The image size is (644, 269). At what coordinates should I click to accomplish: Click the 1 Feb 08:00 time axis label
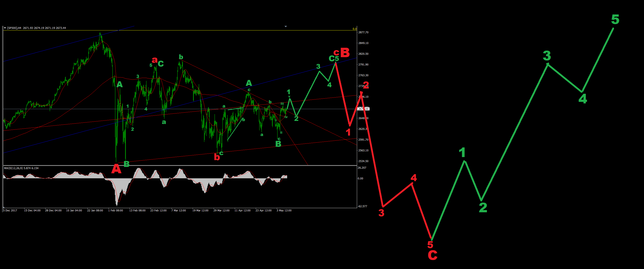tap(116, 211)
